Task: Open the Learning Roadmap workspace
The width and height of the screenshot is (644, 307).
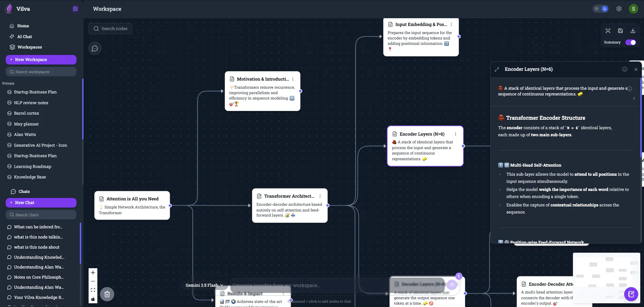Action: pyautogui.click(x=33, y=167)
